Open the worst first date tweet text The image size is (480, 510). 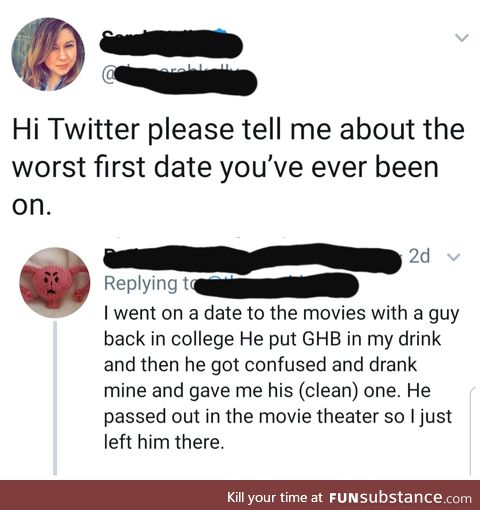[238, 167]
